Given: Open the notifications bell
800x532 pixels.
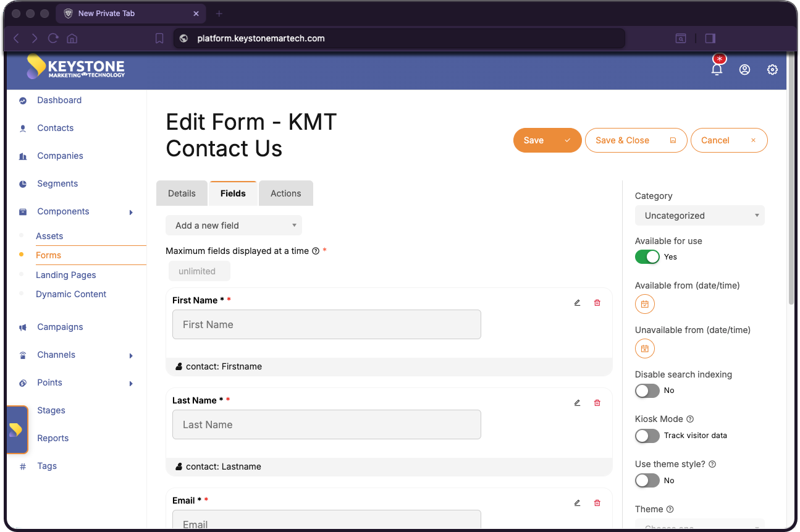Looking at the screenshot, I should click(717, 70).
